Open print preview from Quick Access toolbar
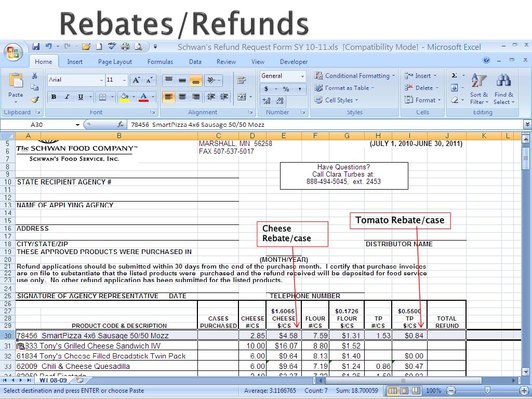 [x=138, y=46]
